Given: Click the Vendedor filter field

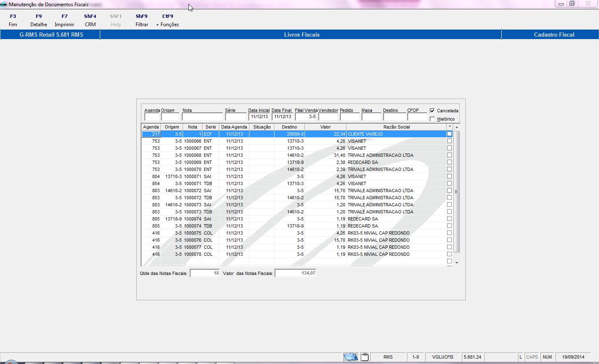Looking at the screenshot, I should click(328, 117).
